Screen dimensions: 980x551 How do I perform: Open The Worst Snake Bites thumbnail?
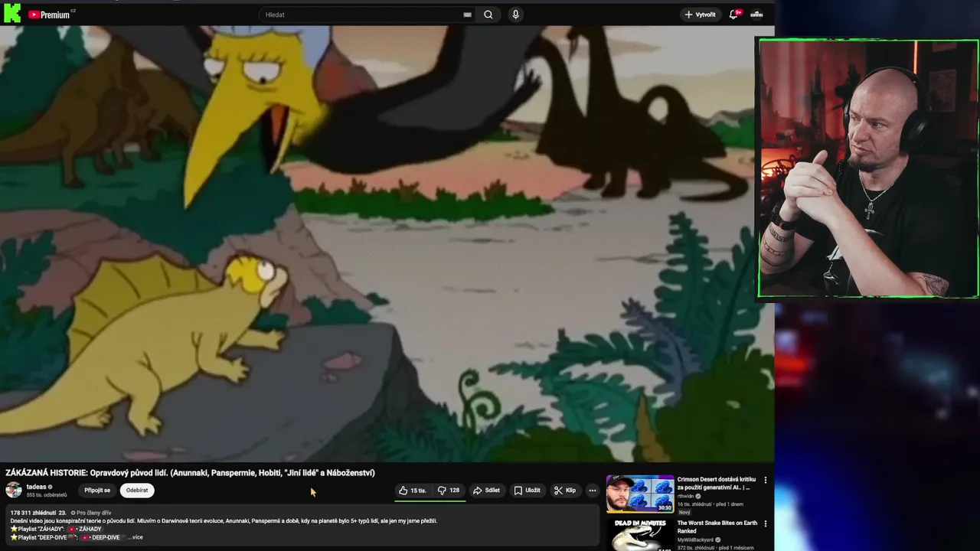[640, 535]
